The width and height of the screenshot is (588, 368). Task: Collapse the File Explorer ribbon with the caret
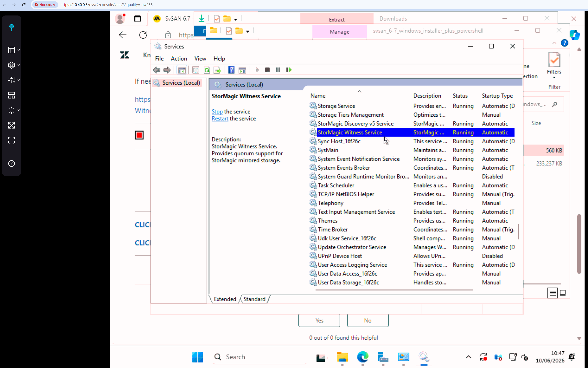click(554, 43)
